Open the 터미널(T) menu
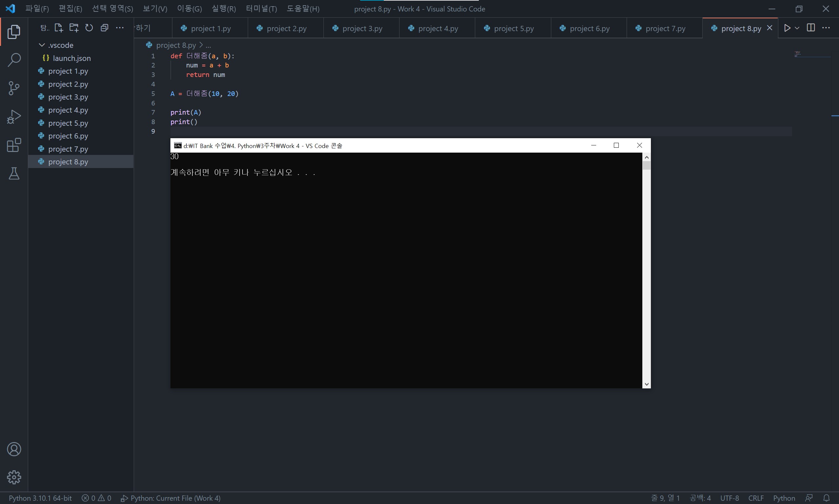Viewport: 839px width, 504px height. click(x=261, y=9)
